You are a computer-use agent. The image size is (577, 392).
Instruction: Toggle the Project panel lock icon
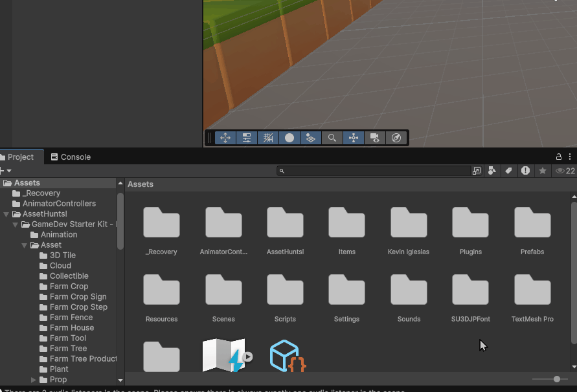click(x=559, y=157)
